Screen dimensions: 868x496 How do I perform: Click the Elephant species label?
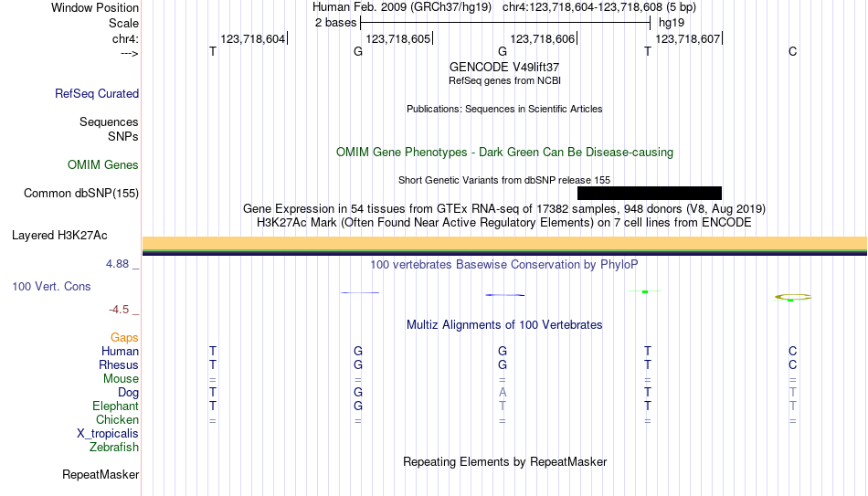click(115, 406)
